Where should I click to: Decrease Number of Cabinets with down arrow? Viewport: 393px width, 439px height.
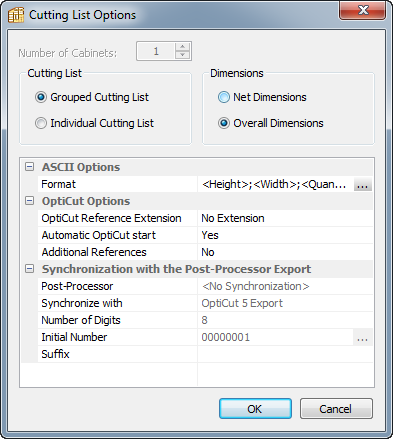coord(182,55)
